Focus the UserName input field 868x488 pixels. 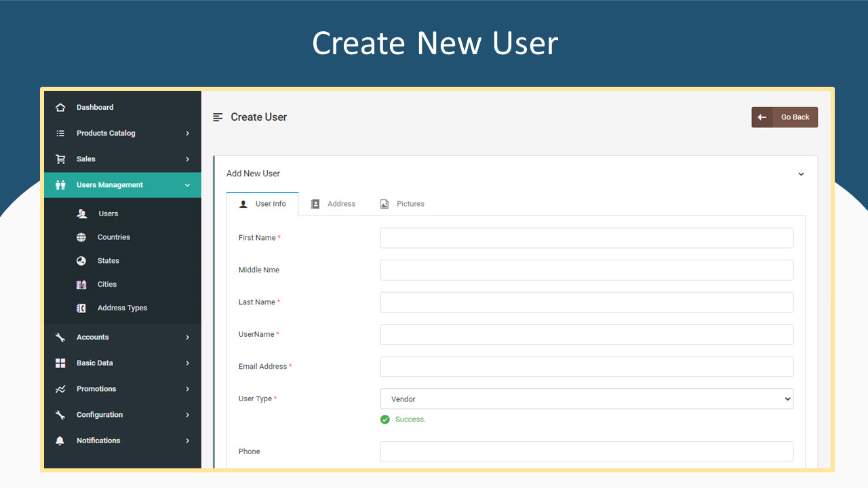(x=587, y=335)
